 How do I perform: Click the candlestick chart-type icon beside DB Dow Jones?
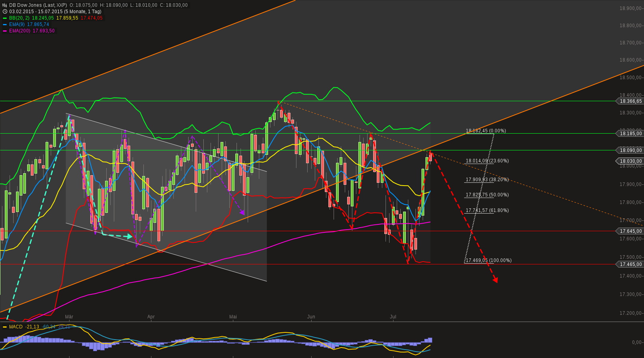[x=5, y=5]
